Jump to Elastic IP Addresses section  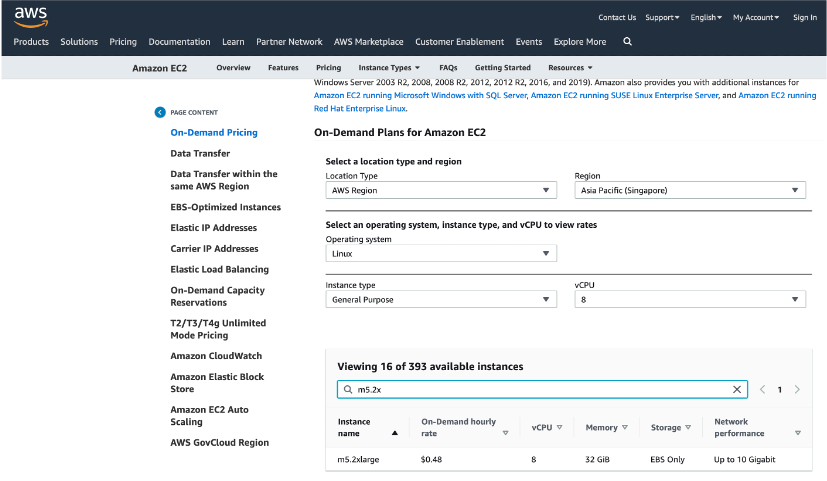click(x=214, y=228)
